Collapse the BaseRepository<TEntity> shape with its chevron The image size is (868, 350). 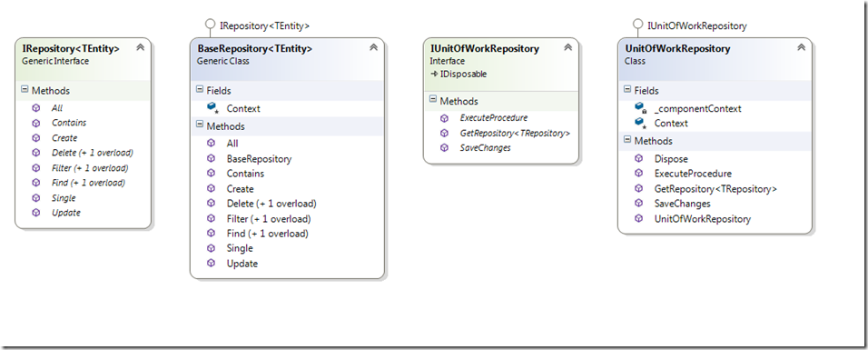373,47
